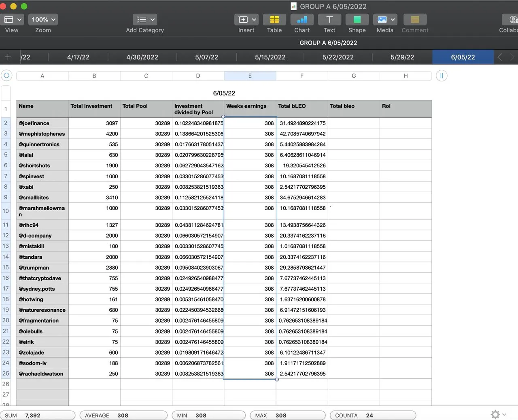This screenshot has width=518, height=420.
Task: Expand the Add Category chevron
Action: 153,19
